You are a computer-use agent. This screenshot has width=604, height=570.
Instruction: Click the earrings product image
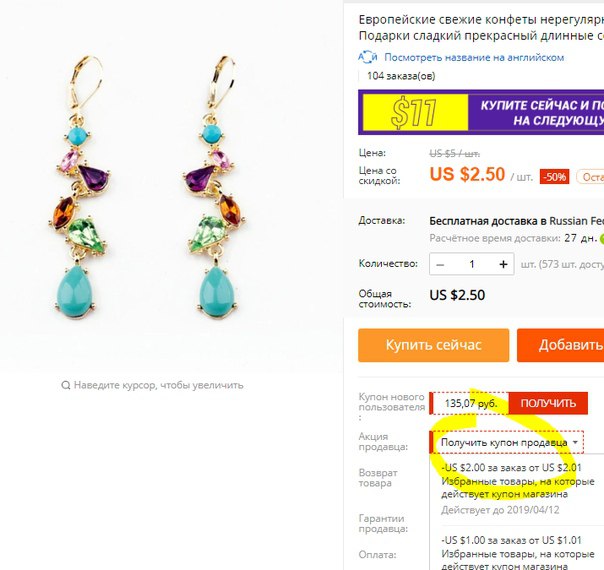click(x=148, y=189)
